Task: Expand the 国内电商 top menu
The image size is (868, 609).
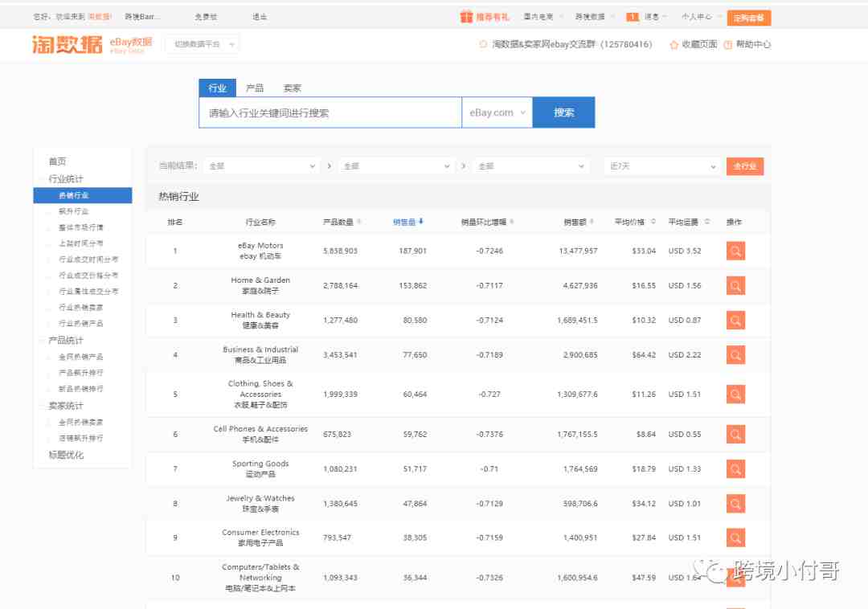Action: click(x=543, y=17)
